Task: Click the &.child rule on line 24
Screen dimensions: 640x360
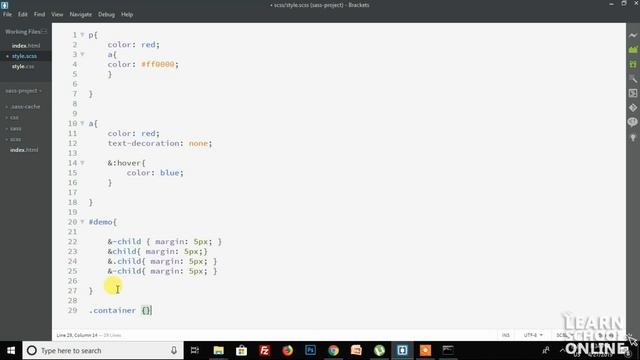Action: [162, 261]
